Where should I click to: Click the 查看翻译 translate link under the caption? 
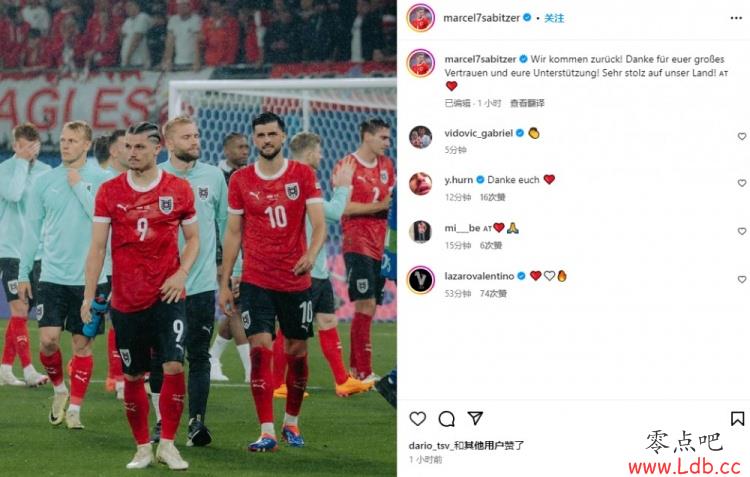coord(527,103)
